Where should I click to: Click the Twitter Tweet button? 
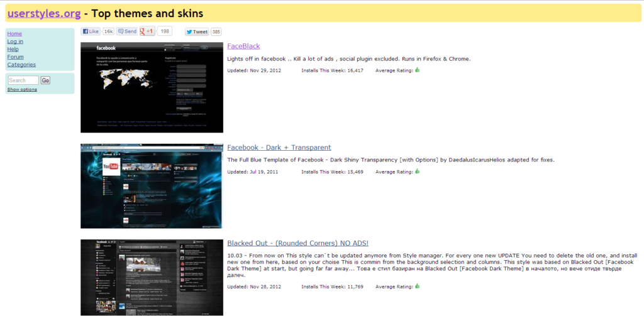pyautogui.click(x=197, y=31)
